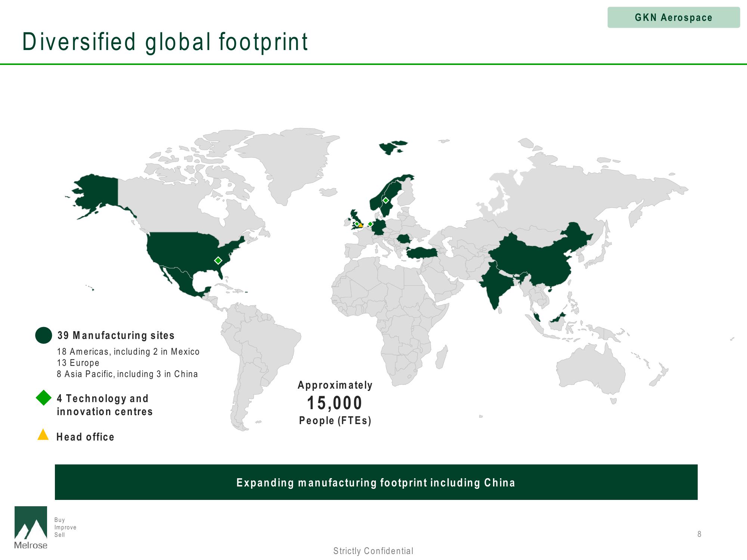Click the 15,000 figure
Image resolution: width=747 pixels, height=560 pixels.
(335, 403)
